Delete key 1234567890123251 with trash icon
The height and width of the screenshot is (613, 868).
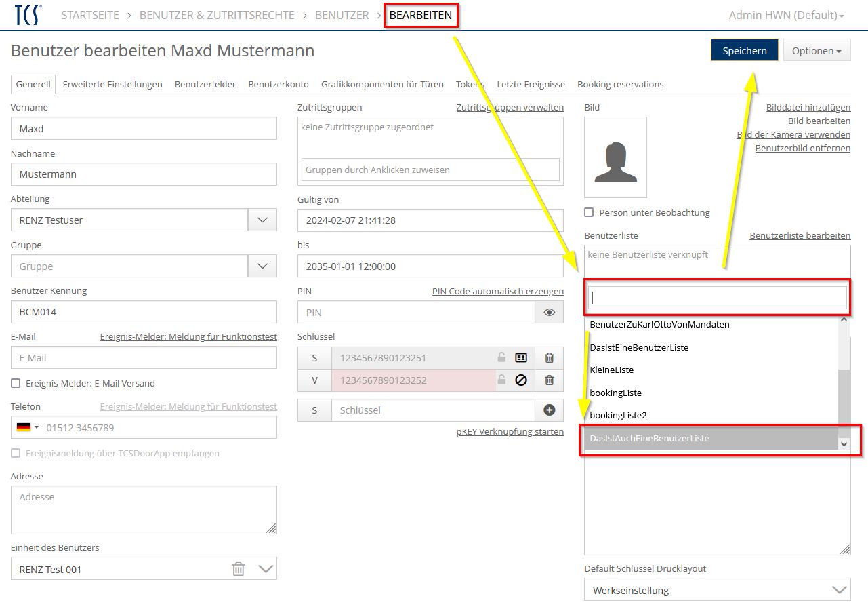[x=549, y=358]
